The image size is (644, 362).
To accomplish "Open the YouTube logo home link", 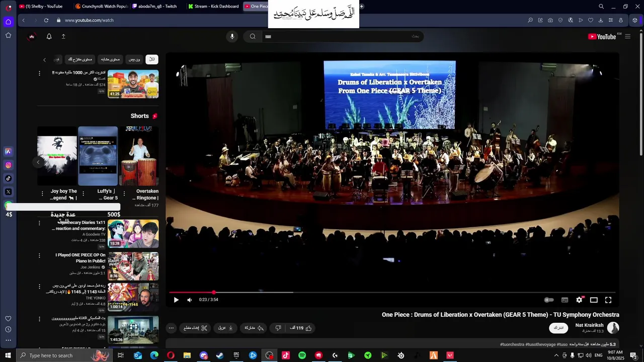I will [x=602, y=36].
